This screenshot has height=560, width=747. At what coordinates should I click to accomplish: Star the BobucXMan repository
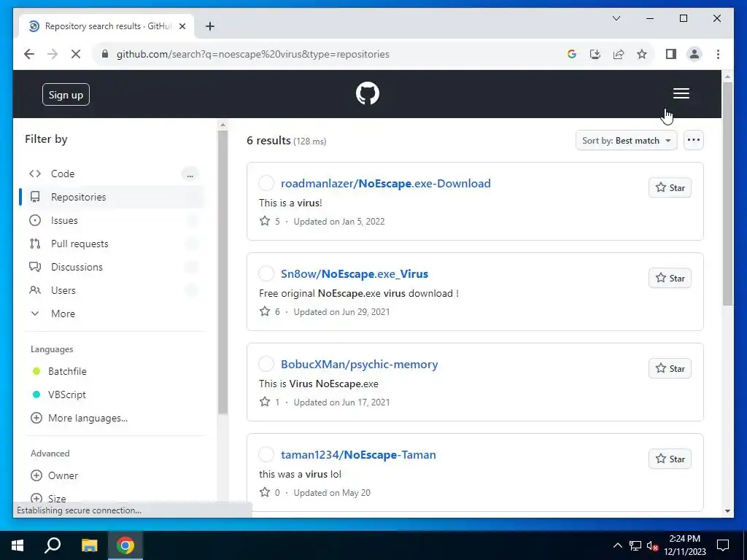670,368
